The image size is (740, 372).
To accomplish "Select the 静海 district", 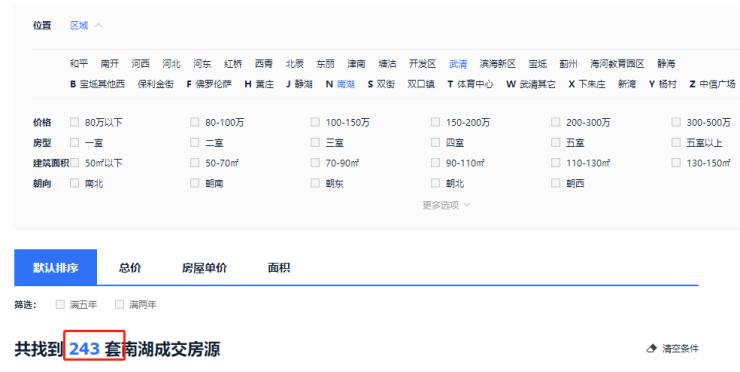I will coord(666,64).
